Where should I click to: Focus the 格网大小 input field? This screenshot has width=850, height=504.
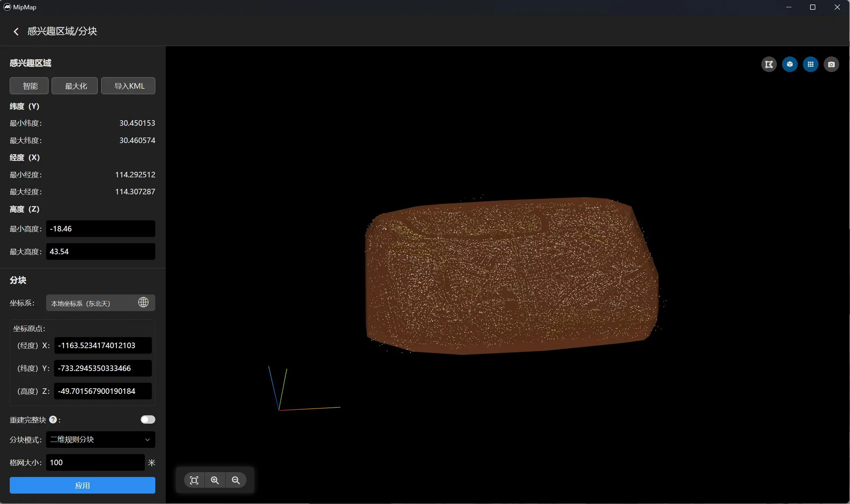pyautogui.click(x=95, y=462)
